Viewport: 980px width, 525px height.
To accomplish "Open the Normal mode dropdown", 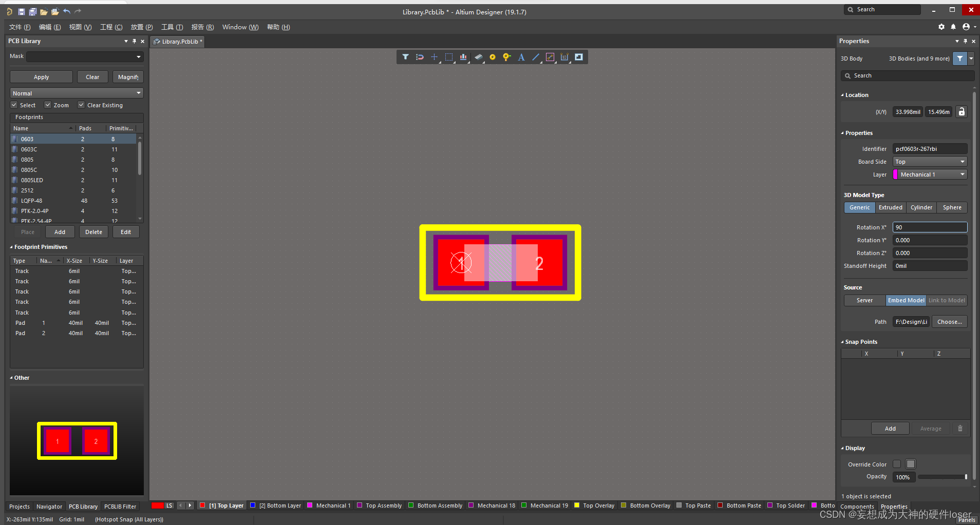I will tap(77, 93).
